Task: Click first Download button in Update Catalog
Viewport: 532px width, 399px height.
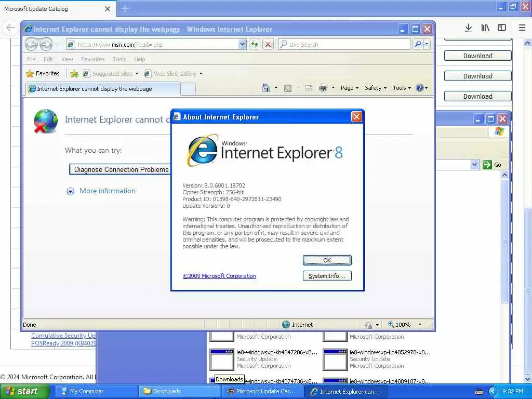Action: pyautogui.click(x=478, y=56)
